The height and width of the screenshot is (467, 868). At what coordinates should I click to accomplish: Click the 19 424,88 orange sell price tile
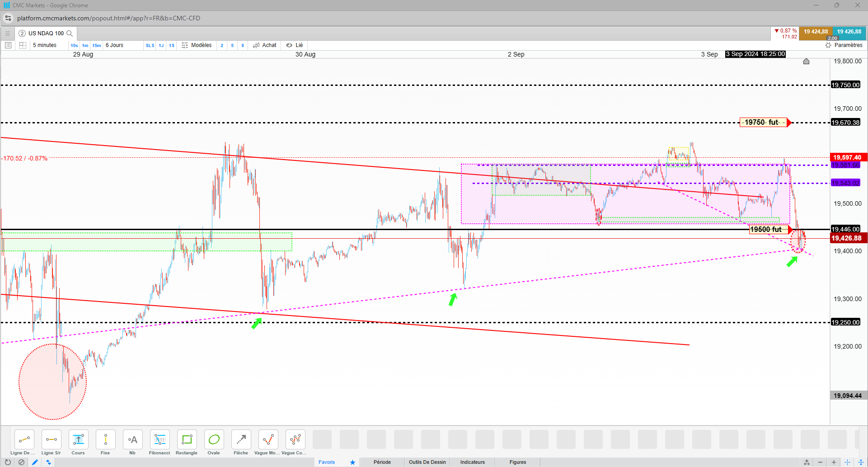click(x=816, y=32)
